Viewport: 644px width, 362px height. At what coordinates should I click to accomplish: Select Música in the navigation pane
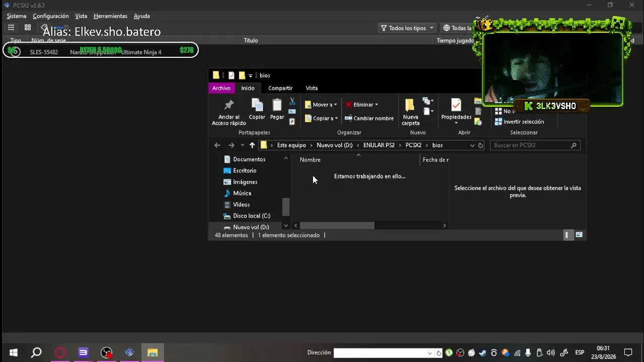click(x=242, y=193)
